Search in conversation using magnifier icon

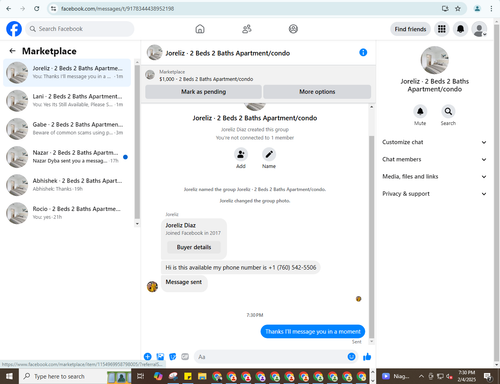(x=448, y=111)
